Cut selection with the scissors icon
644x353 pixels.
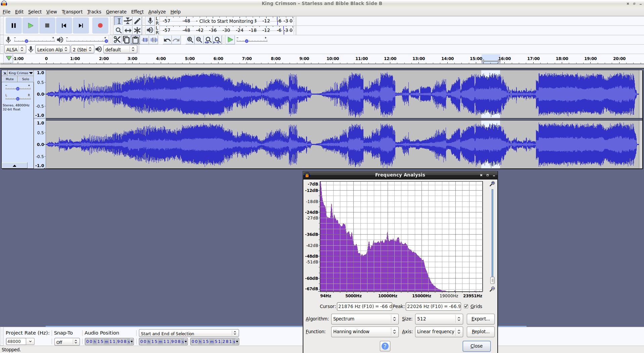pyautogui.click(x=117, y=40)
